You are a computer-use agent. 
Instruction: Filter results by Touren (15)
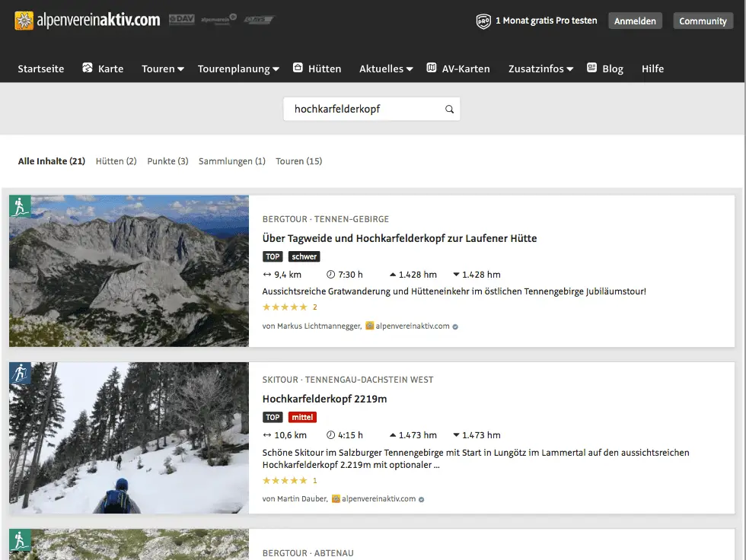298,161
